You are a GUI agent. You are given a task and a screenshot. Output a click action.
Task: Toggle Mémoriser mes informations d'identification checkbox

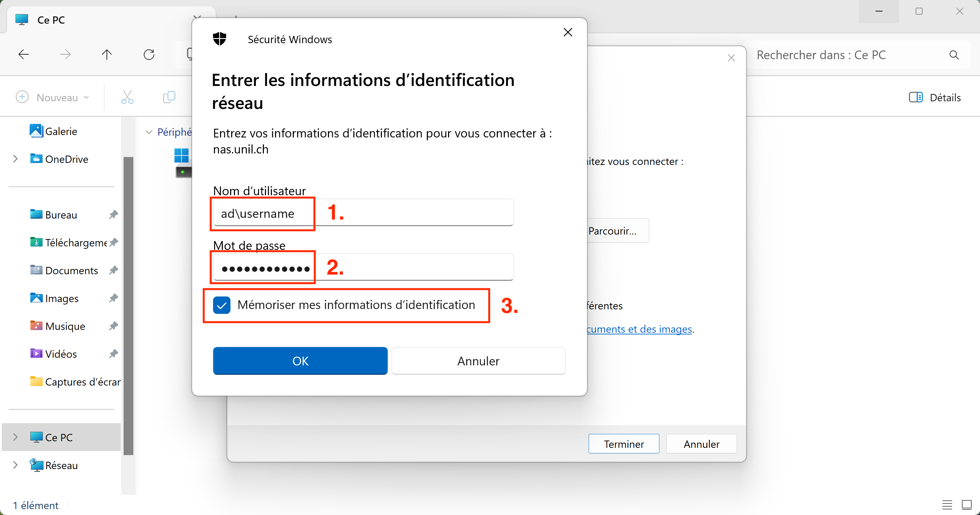[222, 305]
